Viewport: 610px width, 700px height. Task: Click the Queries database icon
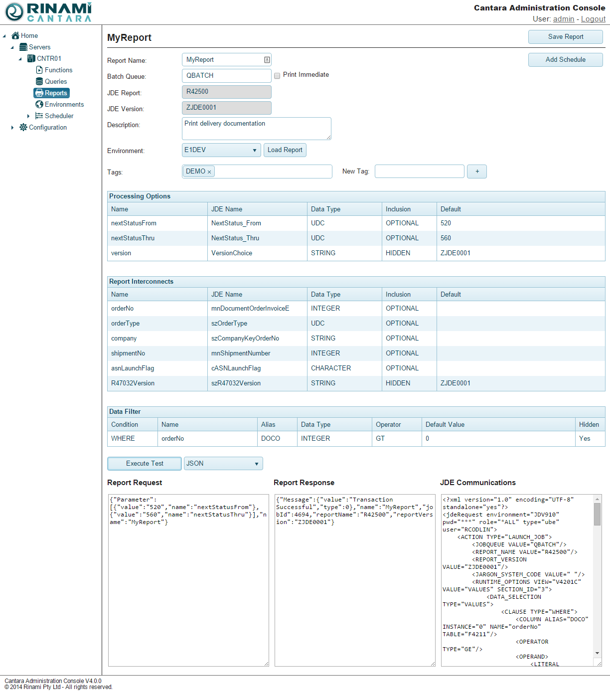39,81
